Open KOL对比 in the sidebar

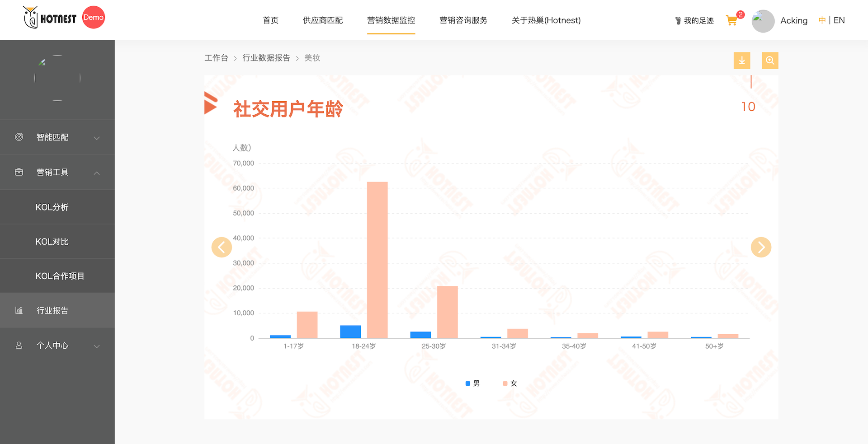pos(52,242)
